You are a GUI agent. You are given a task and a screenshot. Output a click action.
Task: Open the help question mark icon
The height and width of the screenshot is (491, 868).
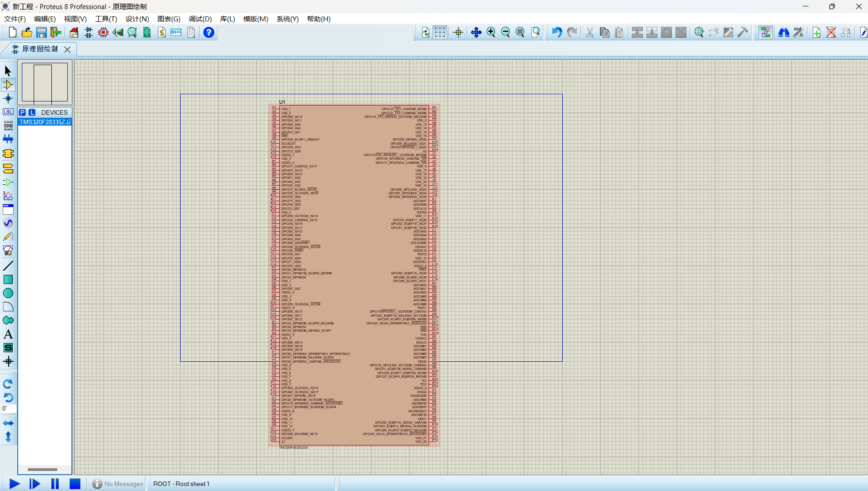tap(209, 32)
